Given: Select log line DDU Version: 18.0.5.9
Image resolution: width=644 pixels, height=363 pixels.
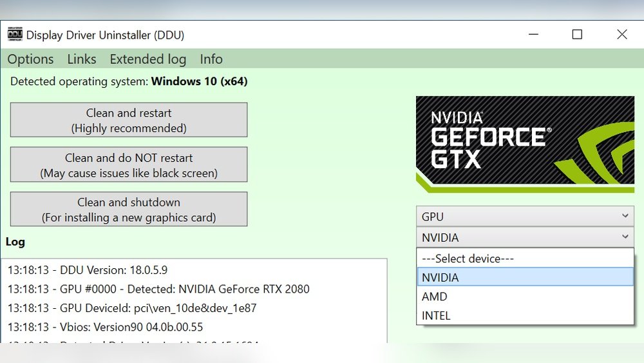Looking at the screenshot, I should pos(88,270).
